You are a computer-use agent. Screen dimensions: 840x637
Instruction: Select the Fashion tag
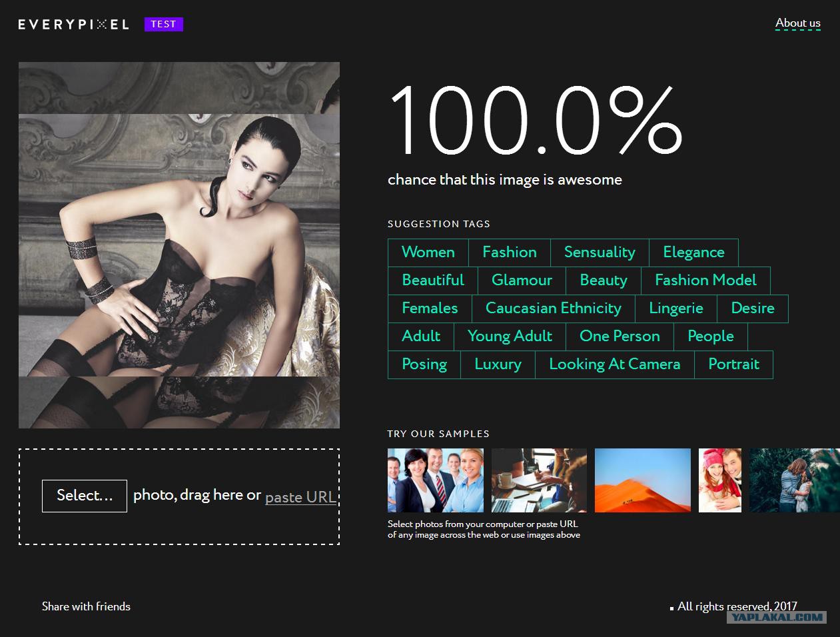(x=510, y=253)
